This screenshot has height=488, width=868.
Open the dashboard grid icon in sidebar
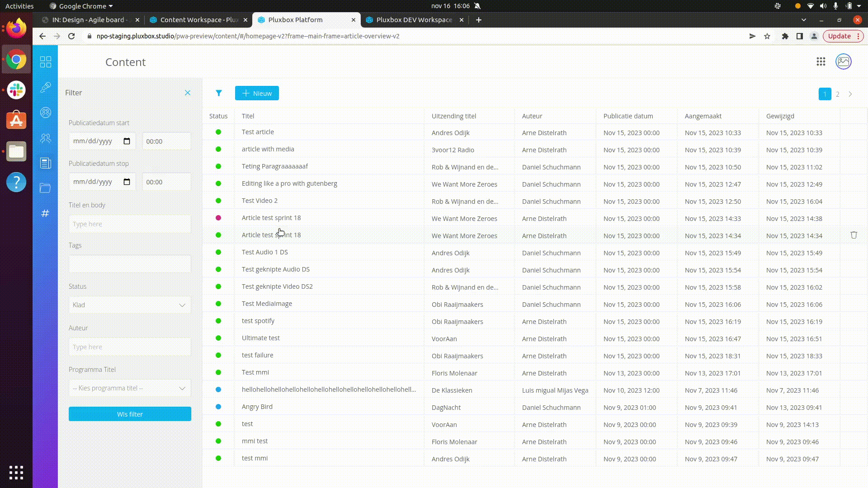(46, 62)
